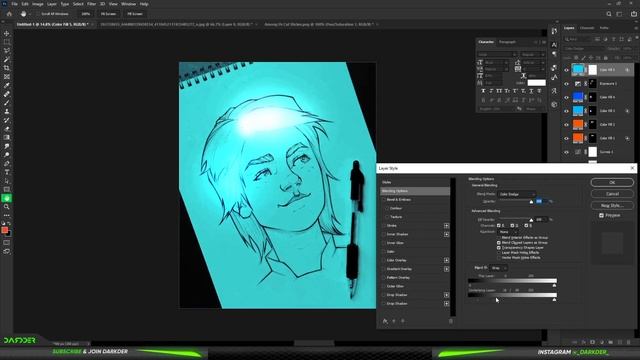This screenshot has width=640, height=360.
Task: Open Layers panel blend mode dropdown
Action: tap(584, 49)
